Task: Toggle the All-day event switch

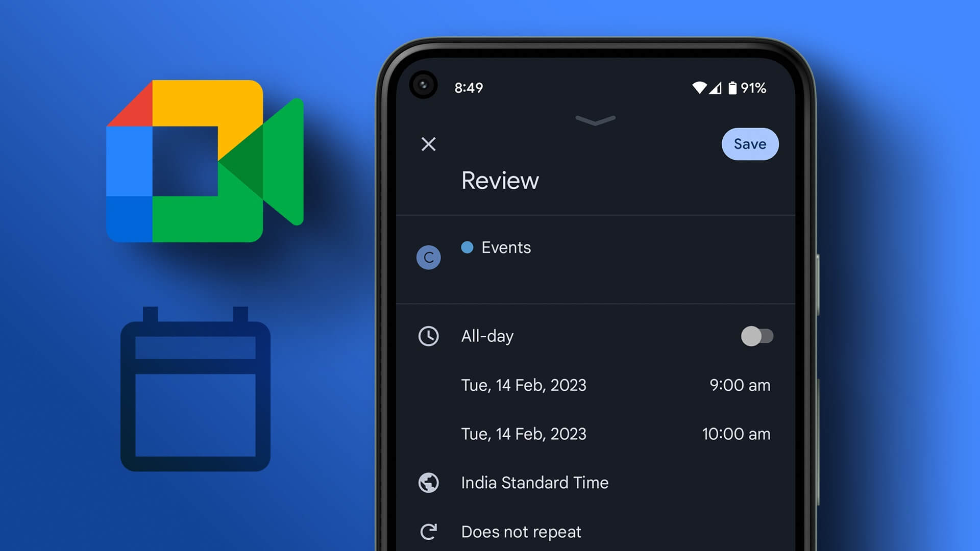Action: coord(755,335)
